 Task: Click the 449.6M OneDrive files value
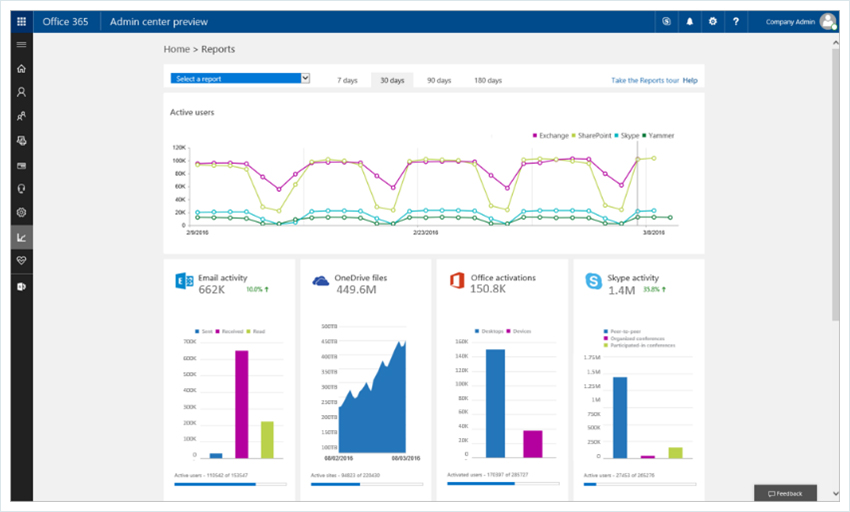[356, 290]
